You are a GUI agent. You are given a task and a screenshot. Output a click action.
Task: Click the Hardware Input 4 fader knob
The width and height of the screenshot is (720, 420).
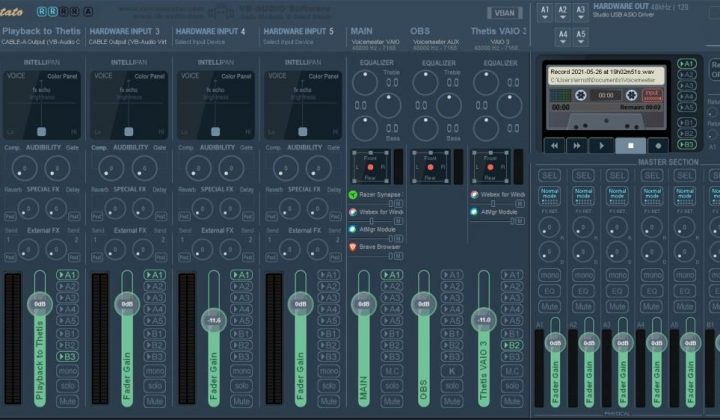tap(212, 320)
